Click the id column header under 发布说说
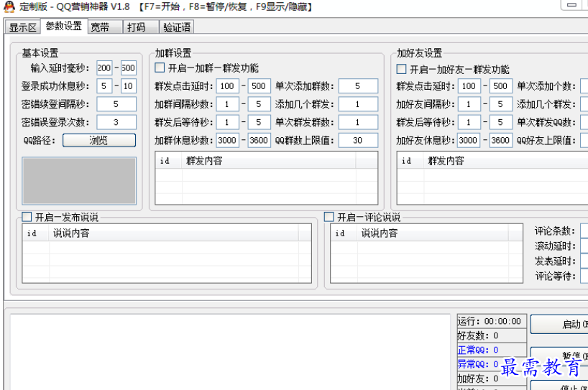 tap(36, 233)
